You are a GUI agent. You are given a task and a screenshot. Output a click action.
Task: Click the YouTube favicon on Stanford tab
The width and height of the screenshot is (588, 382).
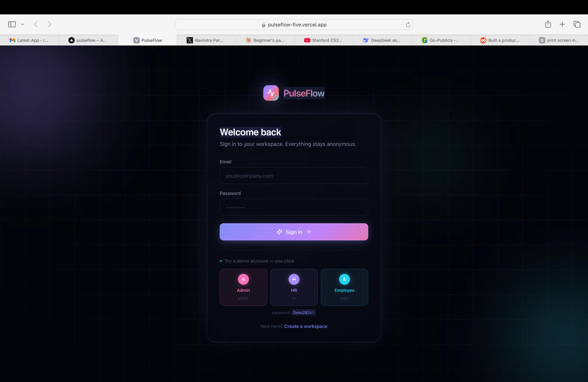click(x=307, y=40)
